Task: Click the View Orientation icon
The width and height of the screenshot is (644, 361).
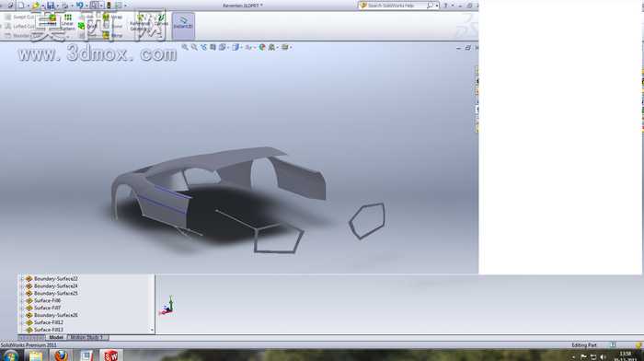Action: pyautogui.click(x=223, y=47)
